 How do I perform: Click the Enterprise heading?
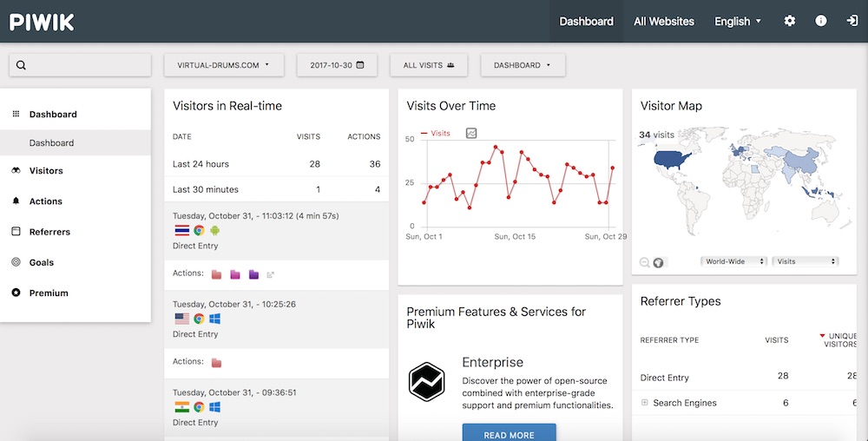point(493,362)
